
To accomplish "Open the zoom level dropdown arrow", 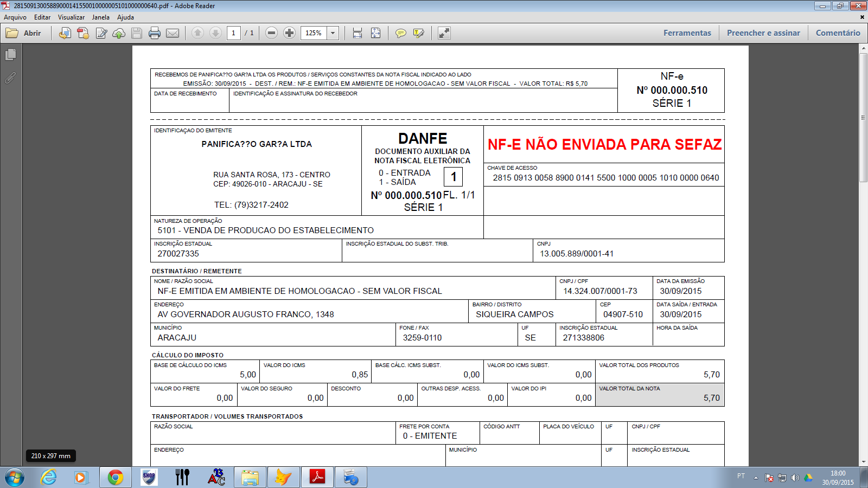I will tap(333, 33).
